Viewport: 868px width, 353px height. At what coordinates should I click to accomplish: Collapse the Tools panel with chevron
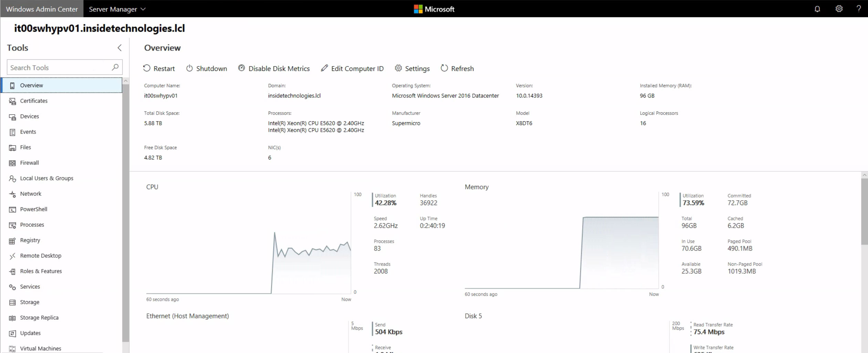click(x=119, y=48)
